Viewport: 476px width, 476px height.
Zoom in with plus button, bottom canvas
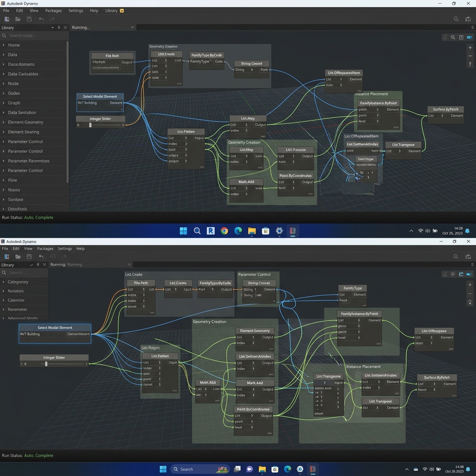470,285
